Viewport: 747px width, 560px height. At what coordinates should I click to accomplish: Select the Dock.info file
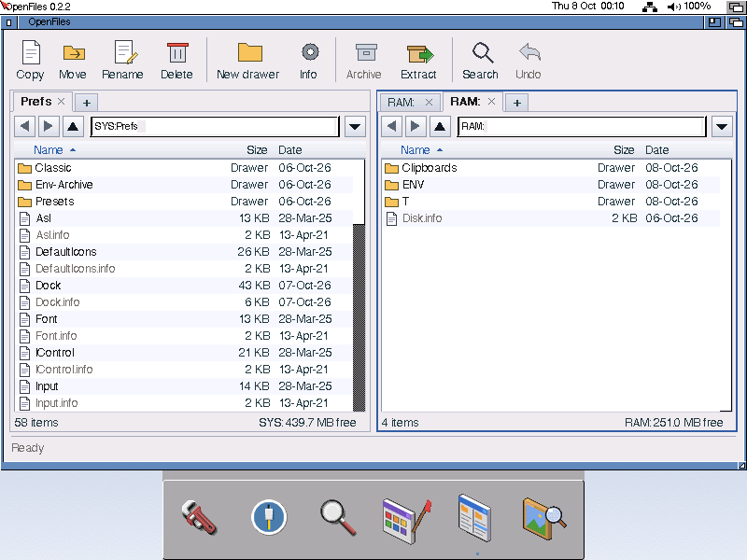[x=184, y=301]
